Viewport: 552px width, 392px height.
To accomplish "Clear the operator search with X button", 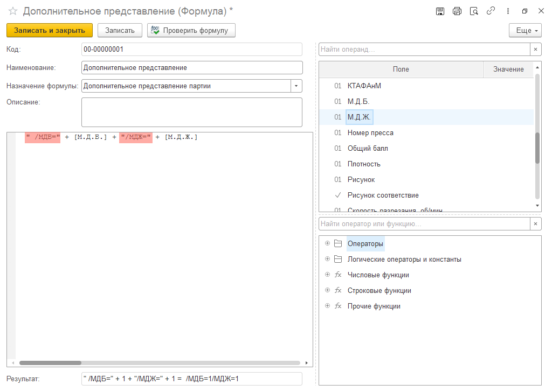I will point(536,224).
